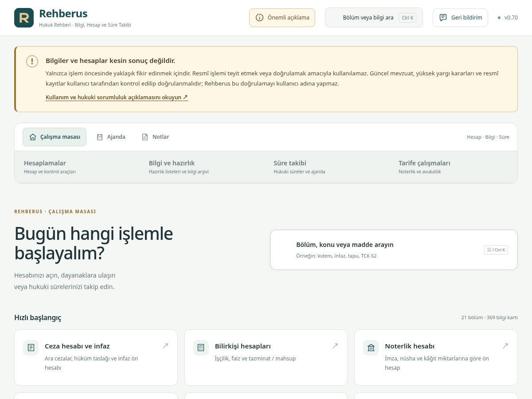Viewport: 532px width, 399px height.
Task: Click the Hesap · Bilgi · Süre label
Action: click(x=488, y=137)
